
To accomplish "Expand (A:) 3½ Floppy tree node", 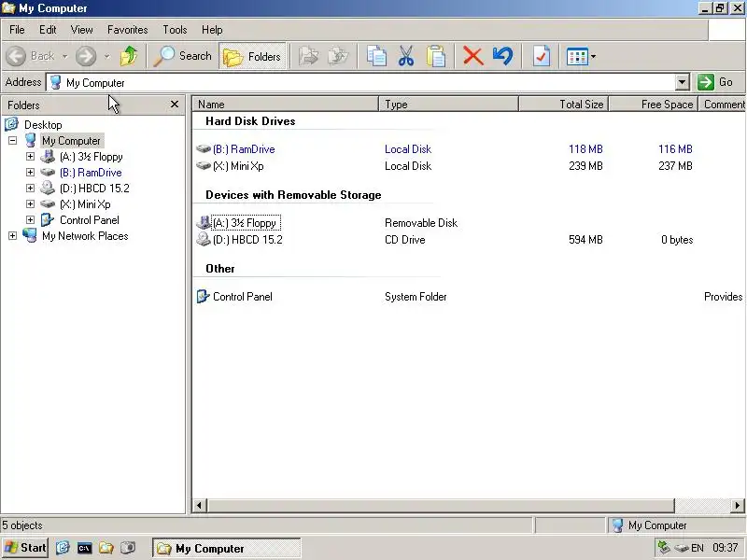I will pyautogui.click(x=30, y=156).
